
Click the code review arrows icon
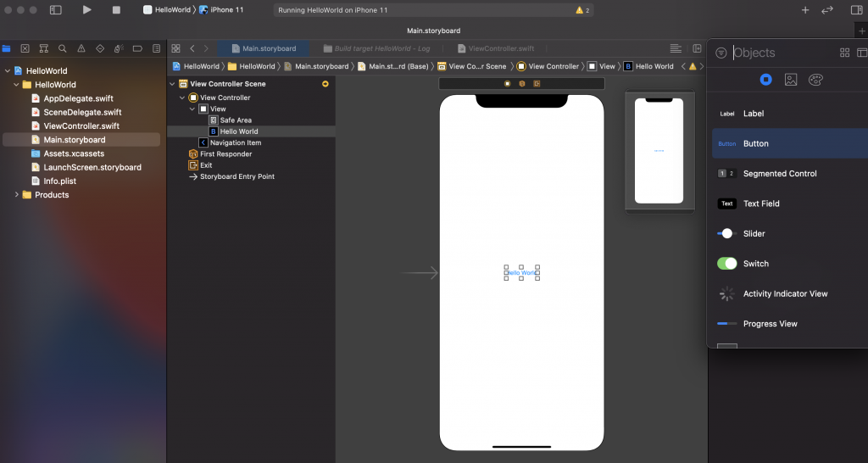coord(827,10)
